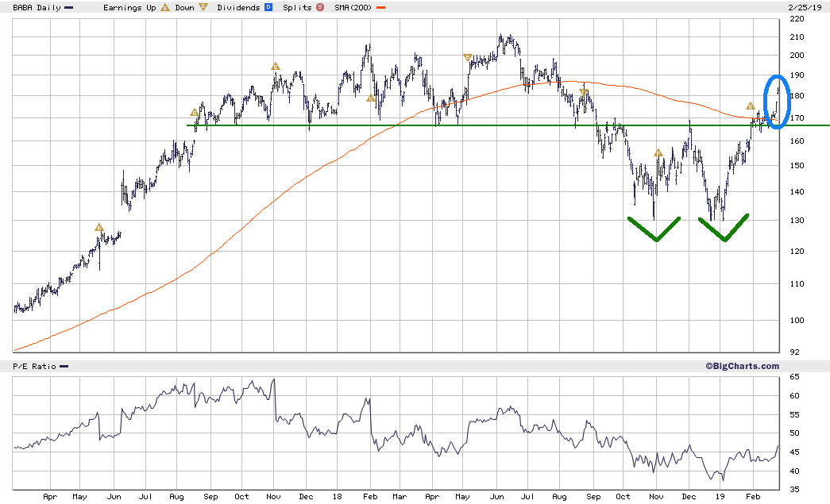Click the 65 P/E axis label
Viewport: 830px width, 504px height.
coord(794,376)
